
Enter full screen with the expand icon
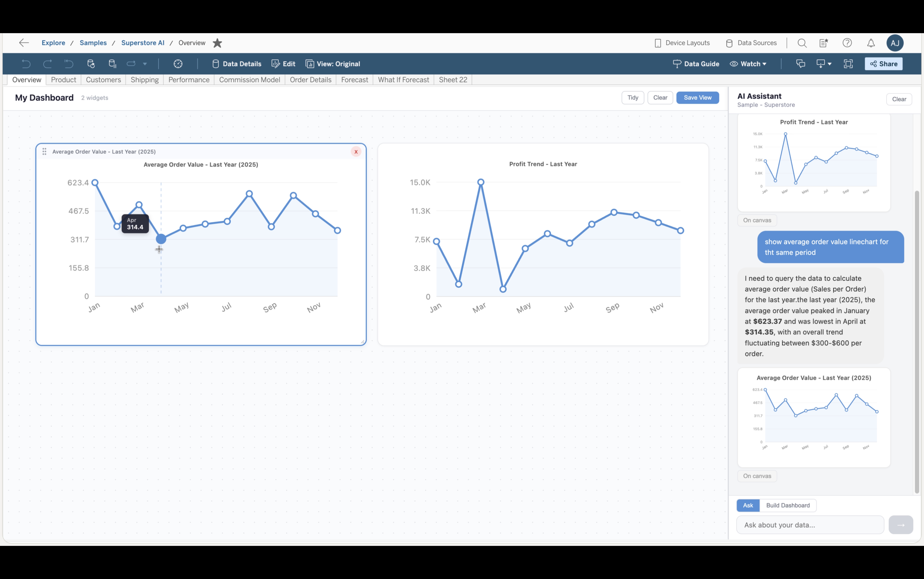pyautogui.click(x=848, y=64)
